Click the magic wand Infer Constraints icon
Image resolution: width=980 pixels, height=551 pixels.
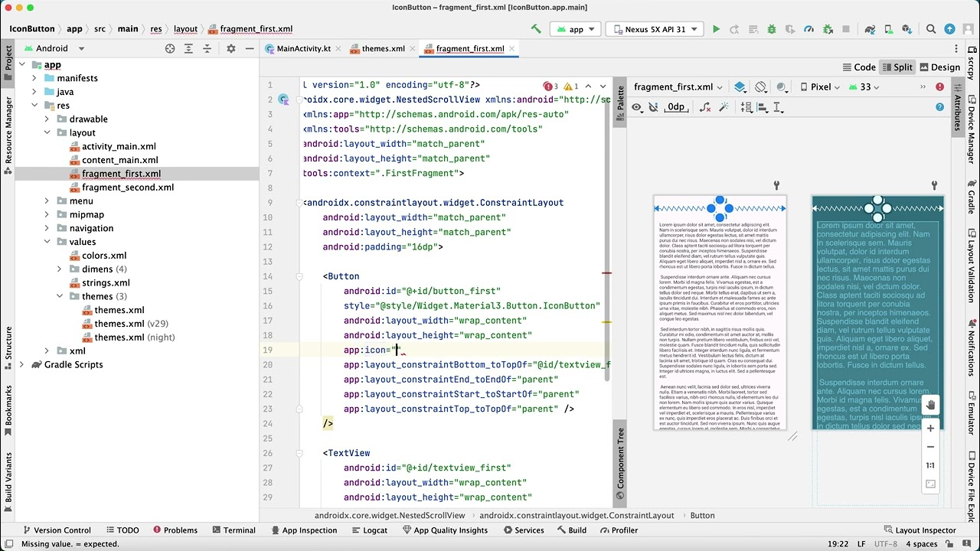point(724,107)
